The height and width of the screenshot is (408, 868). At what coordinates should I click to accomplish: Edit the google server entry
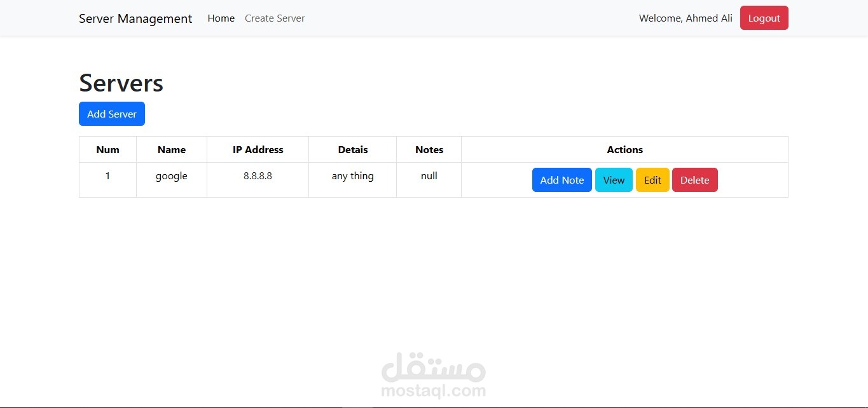point(652,180)
